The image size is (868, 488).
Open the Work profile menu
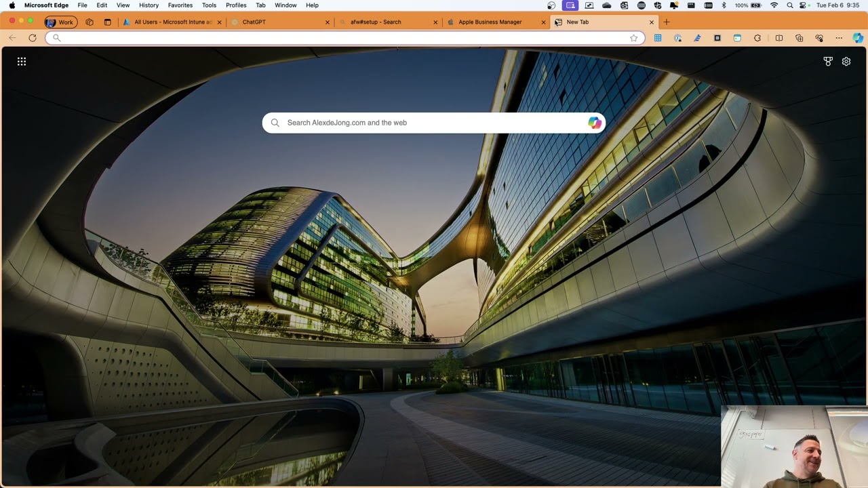(60, 22)
